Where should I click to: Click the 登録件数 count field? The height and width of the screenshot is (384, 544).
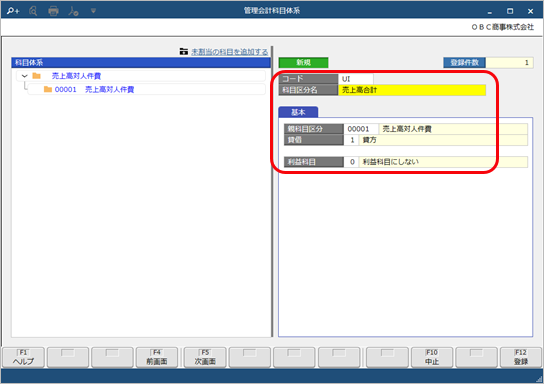pos(509,62)
